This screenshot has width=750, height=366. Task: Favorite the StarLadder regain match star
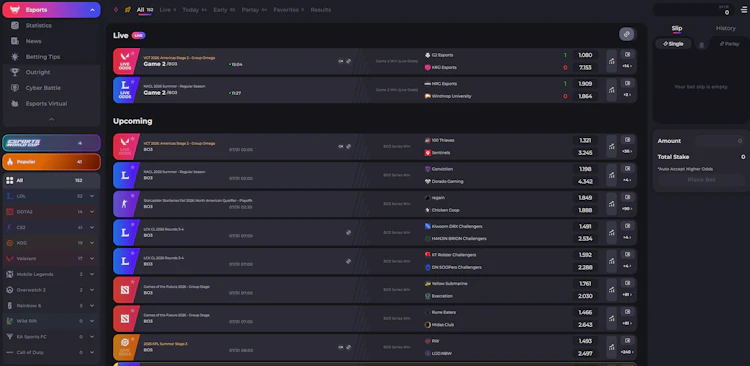(132, 197)
